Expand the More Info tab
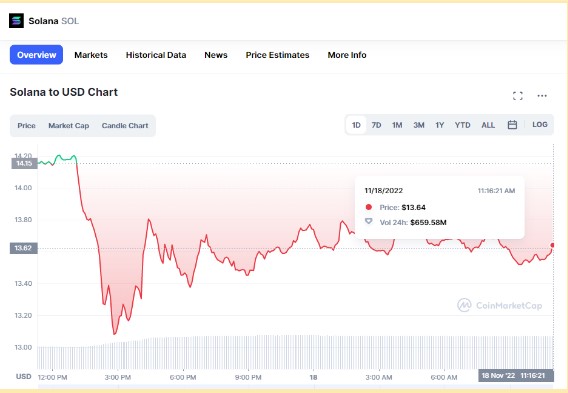Image resolution: width=568 pixels, height=393 pixels. tap(347, 55)
